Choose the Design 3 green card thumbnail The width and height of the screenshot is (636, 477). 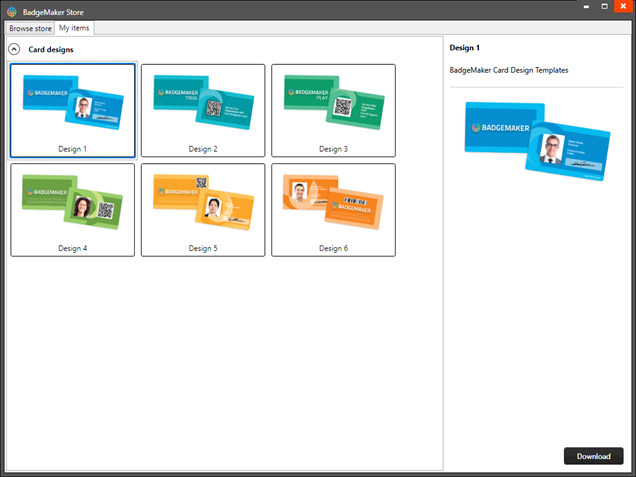(x=333, y=110)
